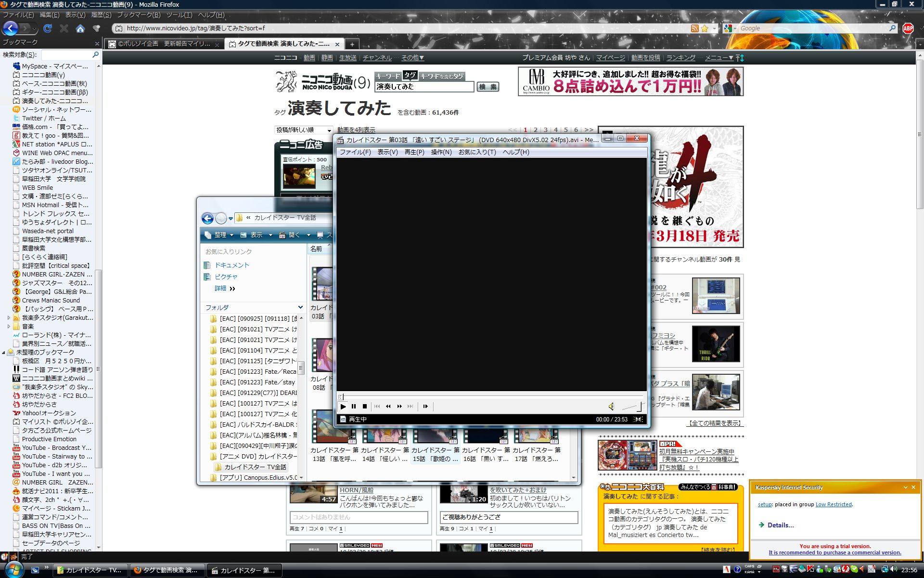Viewport: 924px width, 578px height.
Task: Click Details... in Kaspersky popup
Action: (x=781, y=525)
